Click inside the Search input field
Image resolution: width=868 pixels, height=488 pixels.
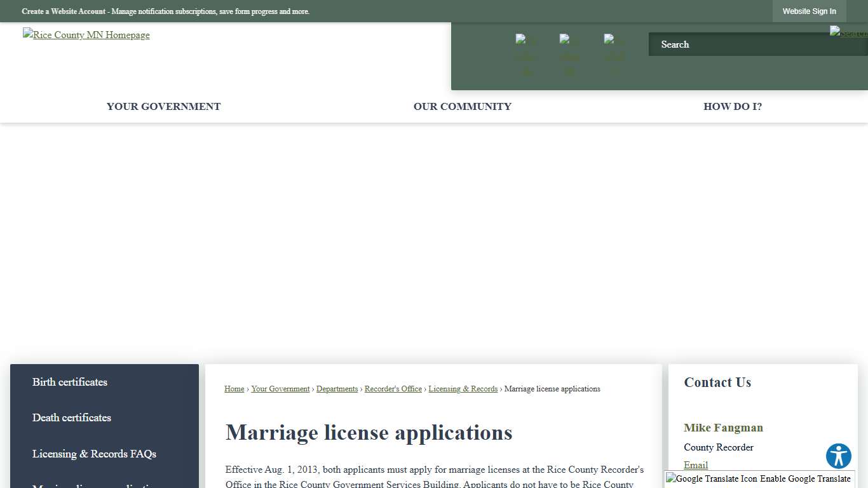(x=731, y=44)
